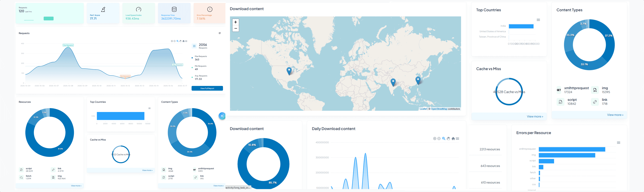Click the Perf. Score 77.71 card

point(103,13)
